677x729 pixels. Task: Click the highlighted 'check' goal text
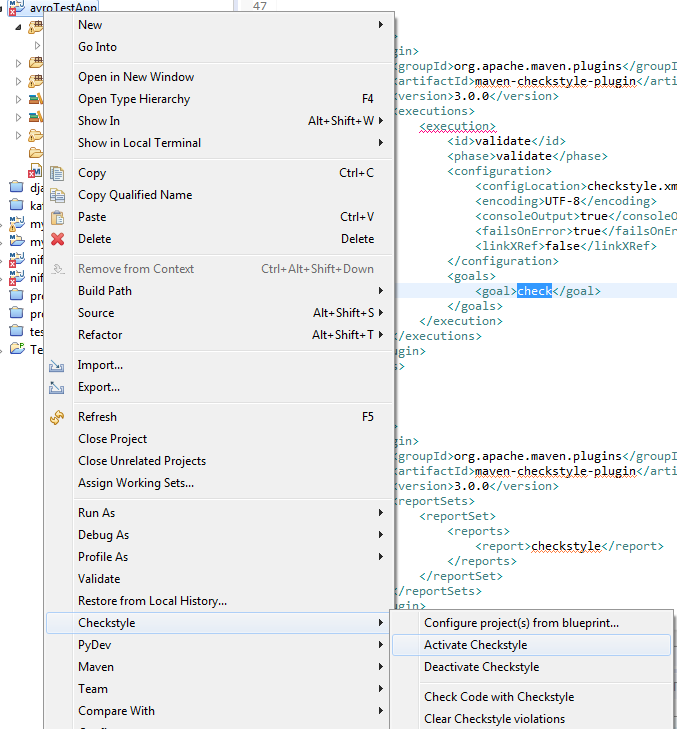pos(534,291)
